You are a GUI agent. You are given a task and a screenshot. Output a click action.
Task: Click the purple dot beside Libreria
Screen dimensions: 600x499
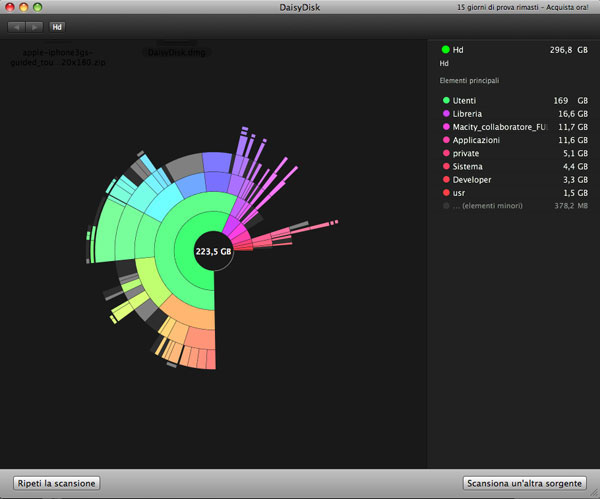pyautogui.click(x=445, y=114)
